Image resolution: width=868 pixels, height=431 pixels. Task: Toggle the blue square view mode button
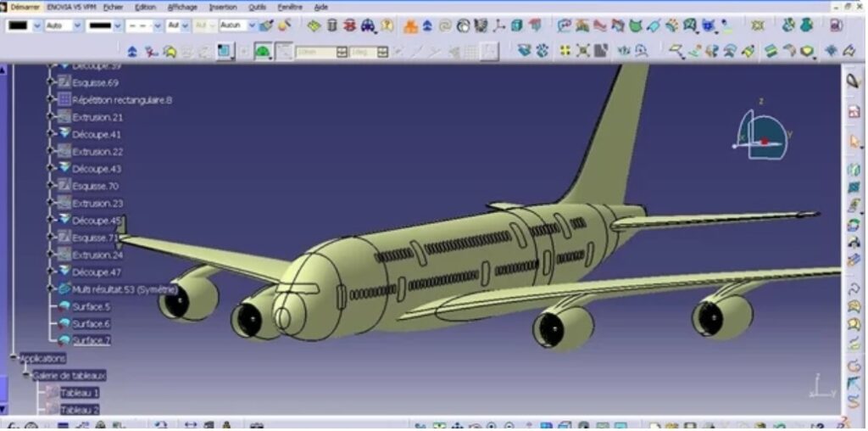(x=225, y=52)
